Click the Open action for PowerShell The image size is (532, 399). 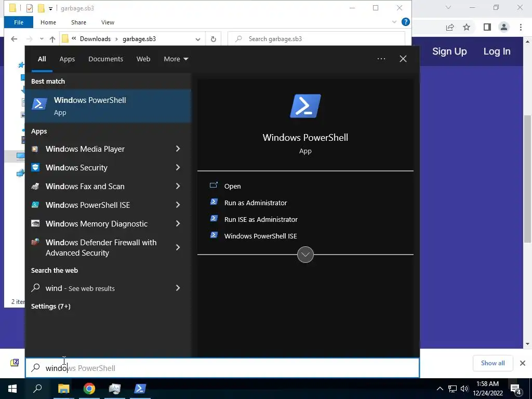pos(232,187)
